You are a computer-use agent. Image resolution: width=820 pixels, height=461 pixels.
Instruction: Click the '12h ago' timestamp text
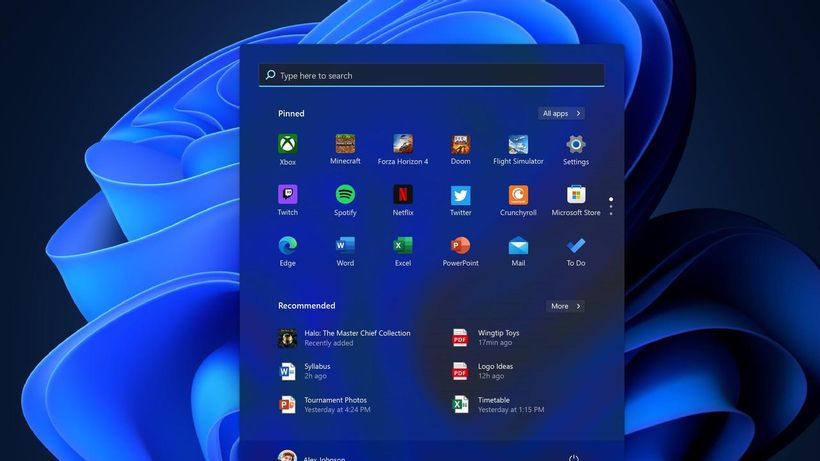pos(491,376)
